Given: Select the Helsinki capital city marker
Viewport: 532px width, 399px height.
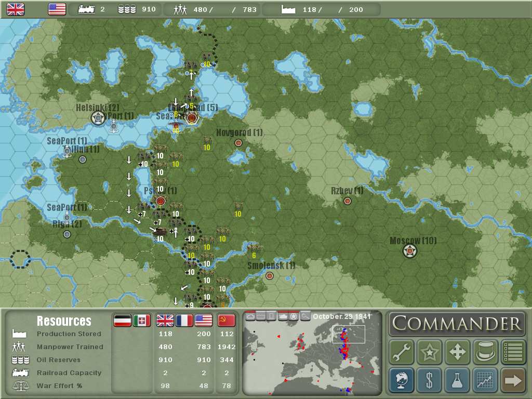Looking at the screenshot, I should (x=98, y=118).
